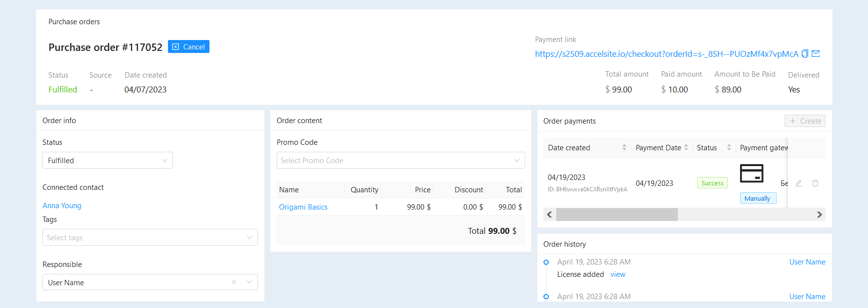Click the credit card gateway icon

coord(751,174)
